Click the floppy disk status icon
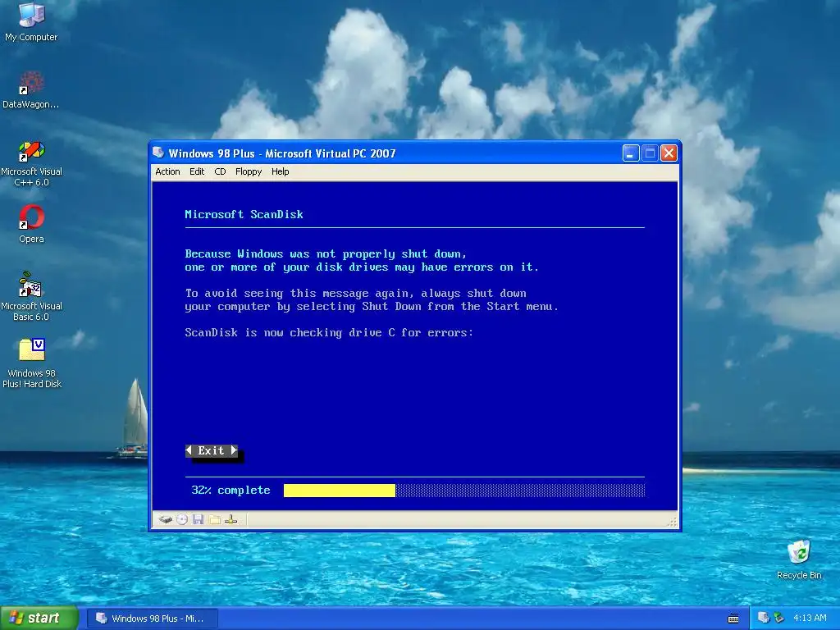840x630 pixels. pos(199,519)
